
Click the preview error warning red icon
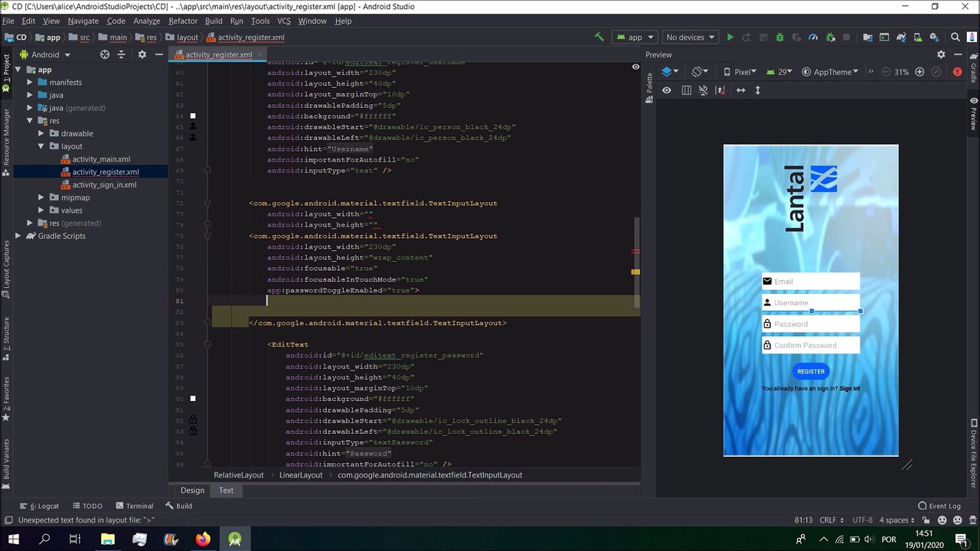coord(957,72)
